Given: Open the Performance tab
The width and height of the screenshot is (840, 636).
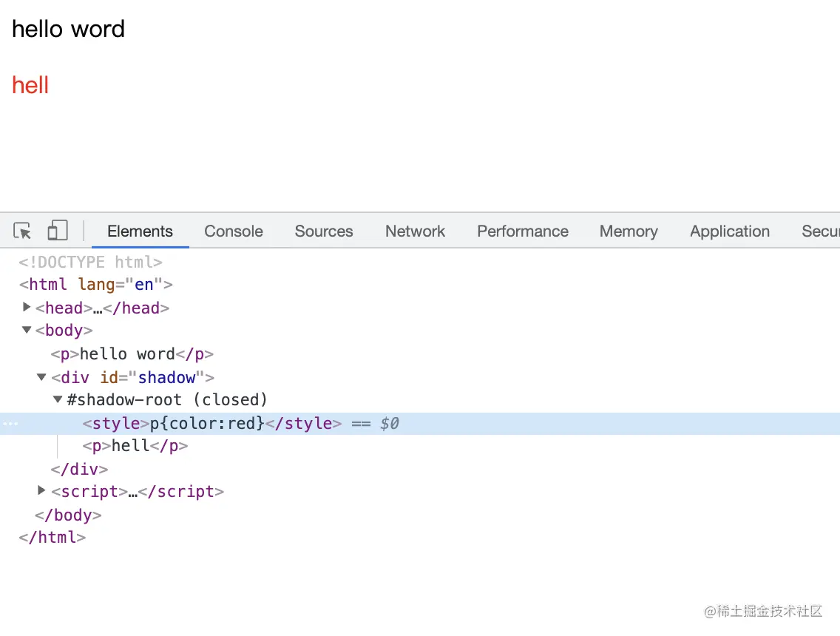Looking at the screenshot, I should pyautogui.click(x=523, y=231).
